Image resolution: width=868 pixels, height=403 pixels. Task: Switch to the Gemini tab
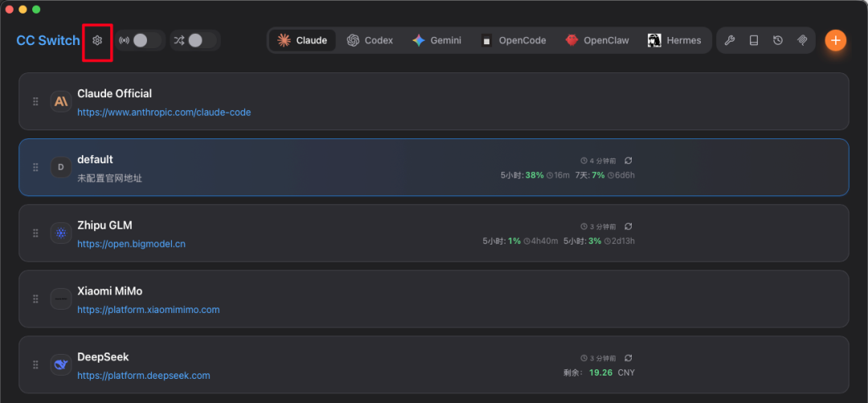click(x=436, y=40)
